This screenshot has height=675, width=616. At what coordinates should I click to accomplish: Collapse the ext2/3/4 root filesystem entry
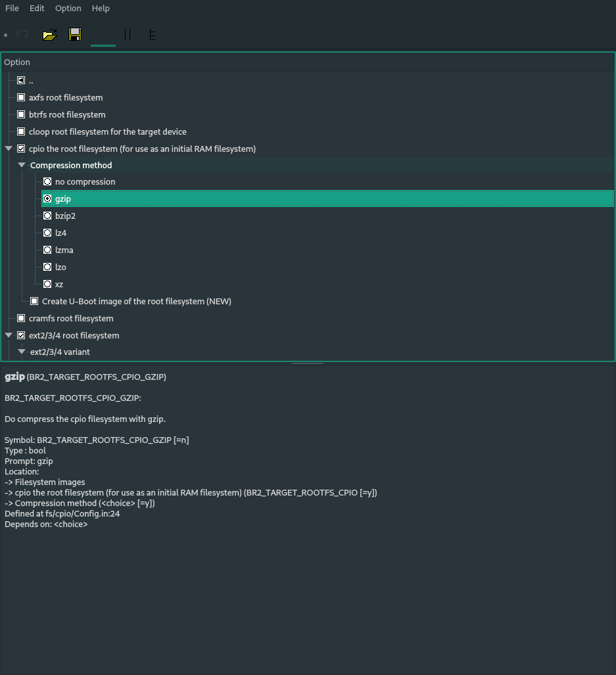tap(9, 335)
